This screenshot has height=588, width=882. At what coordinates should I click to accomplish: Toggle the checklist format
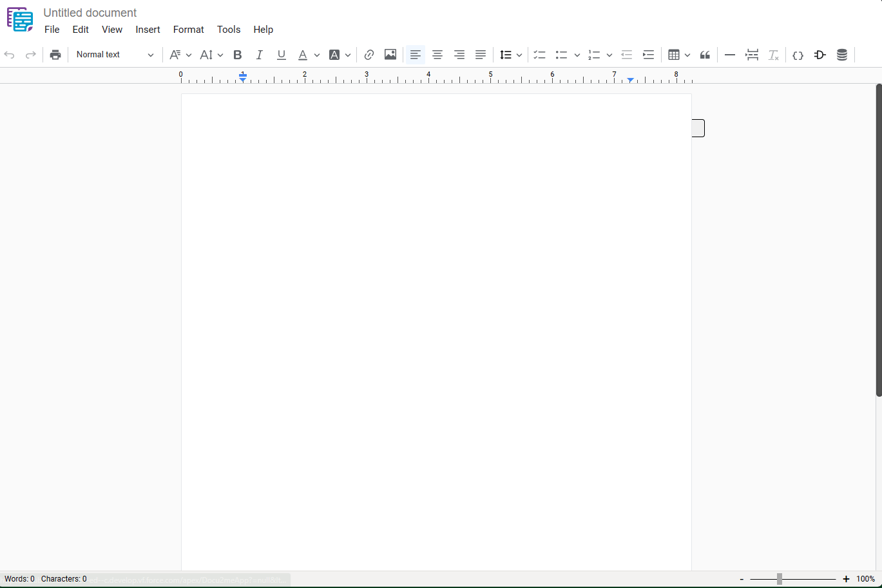point(539,55)
